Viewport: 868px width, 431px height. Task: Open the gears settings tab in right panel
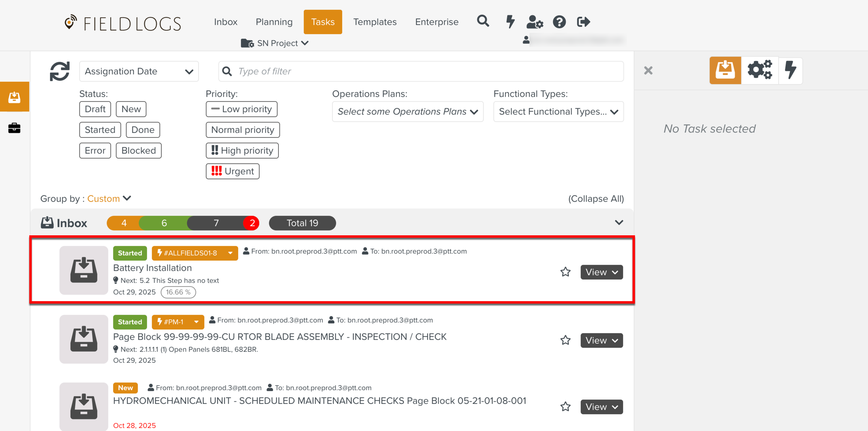(x=760, y=70)
